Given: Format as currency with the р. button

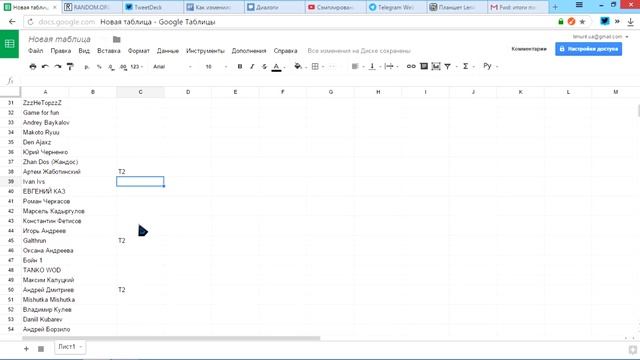Looking at the screenshot, I should tap(87, 67).
